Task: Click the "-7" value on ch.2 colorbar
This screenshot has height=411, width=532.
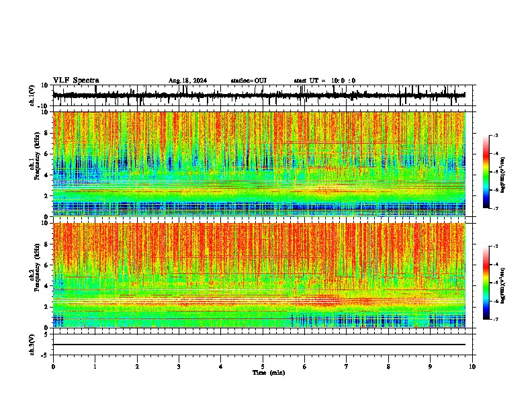Action: pyautogui.click(x=495, y=319)
